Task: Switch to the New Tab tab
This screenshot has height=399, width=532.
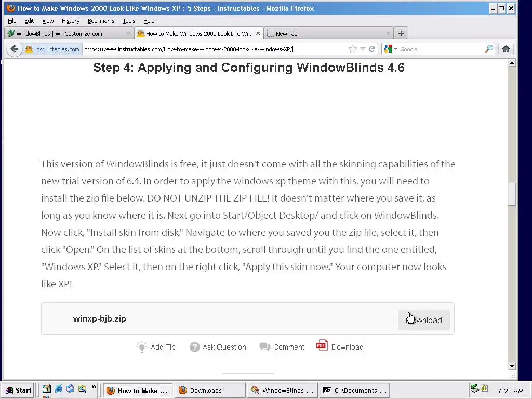Action: pos(328,33)
